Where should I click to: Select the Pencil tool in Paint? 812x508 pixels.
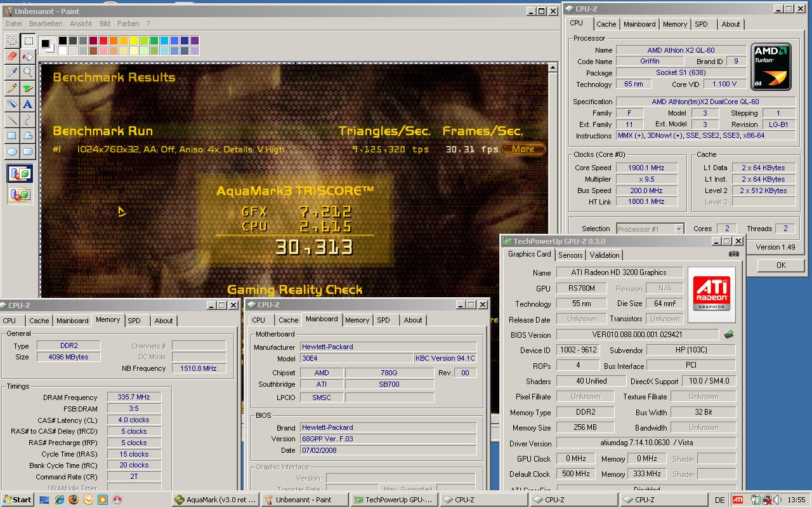point(12,88)
